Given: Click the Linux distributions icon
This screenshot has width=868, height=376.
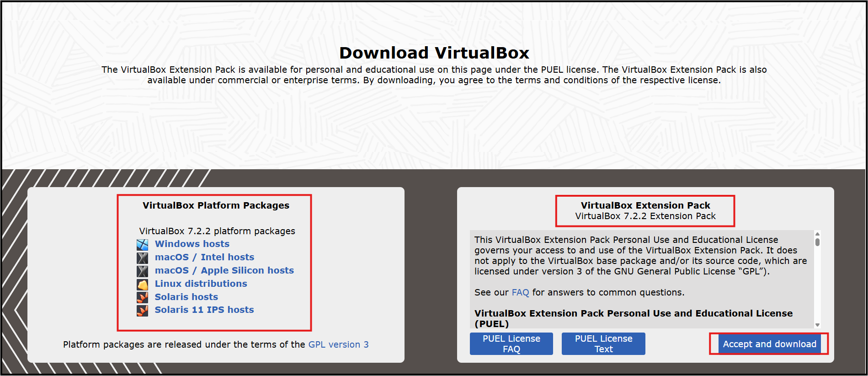Looking at the screenshot, I should [142, 285].
